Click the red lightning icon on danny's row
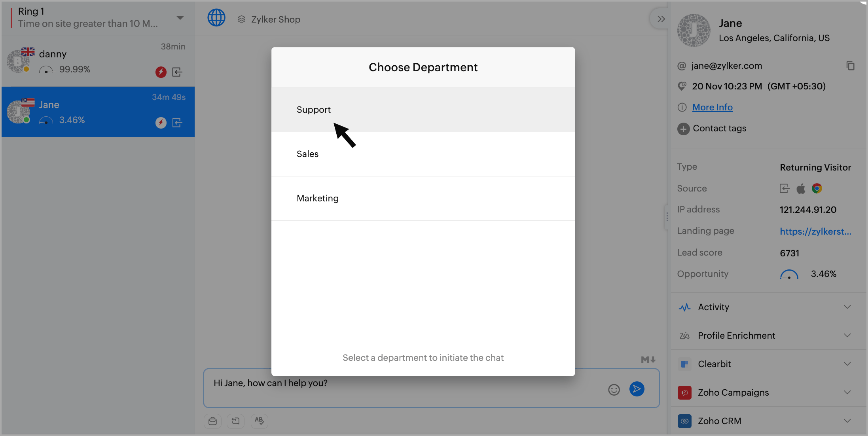This screenshot has height=436, width=868. click(161, 72)
